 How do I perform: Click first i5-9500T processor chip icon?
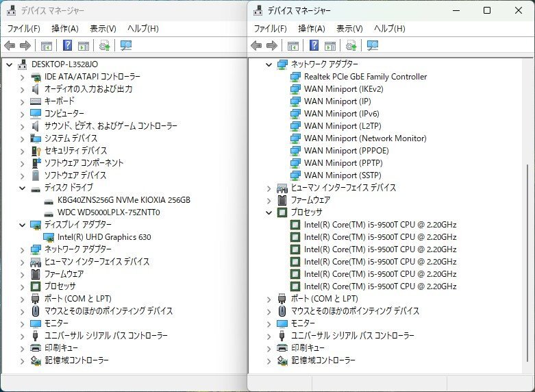click(x=295, y=225)
